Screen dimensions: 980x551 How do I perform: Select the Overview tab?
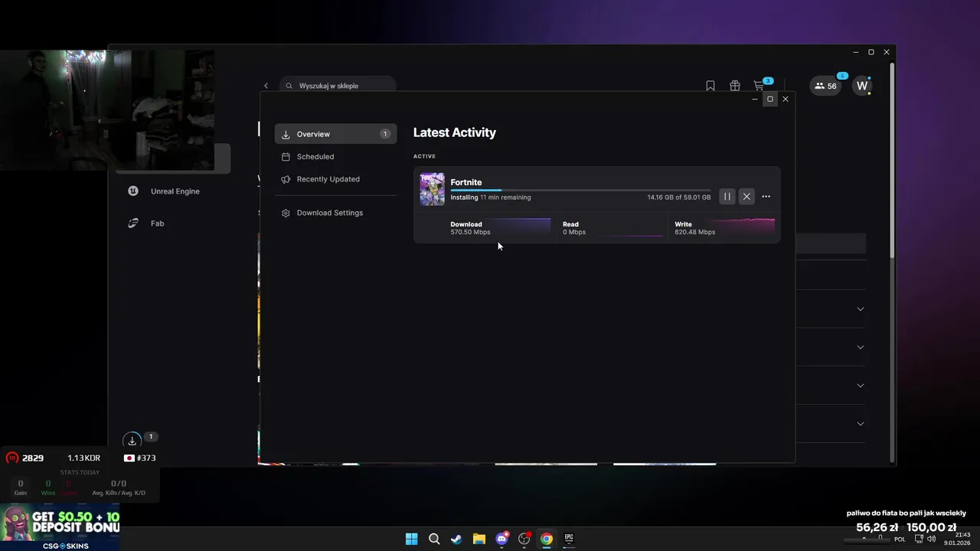click(335, 134)
